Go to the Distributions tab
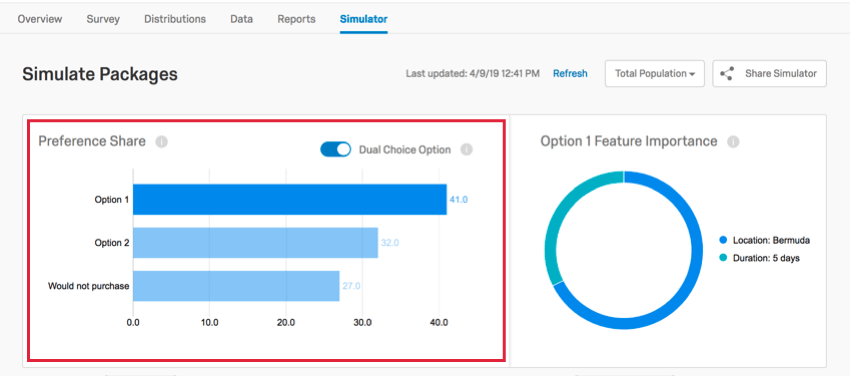The width and height of the screenshot is (850, 376). pyautogui.click(x=175, y=19)
